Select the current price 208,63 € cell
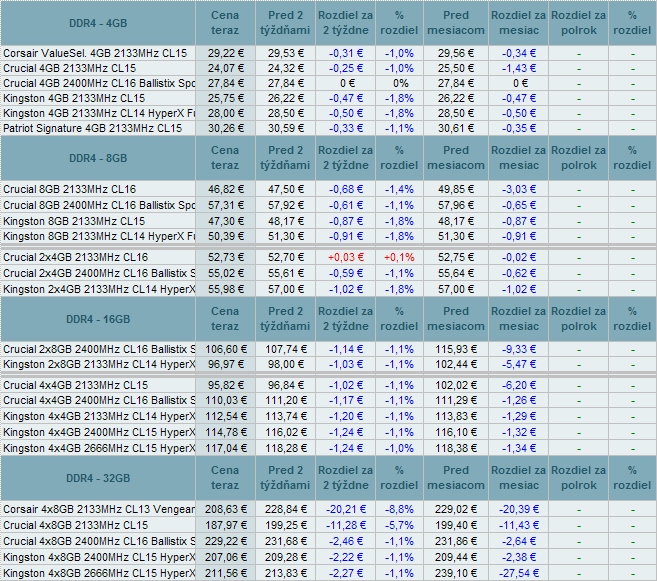 pyautogui.click(x=225, y=509)
